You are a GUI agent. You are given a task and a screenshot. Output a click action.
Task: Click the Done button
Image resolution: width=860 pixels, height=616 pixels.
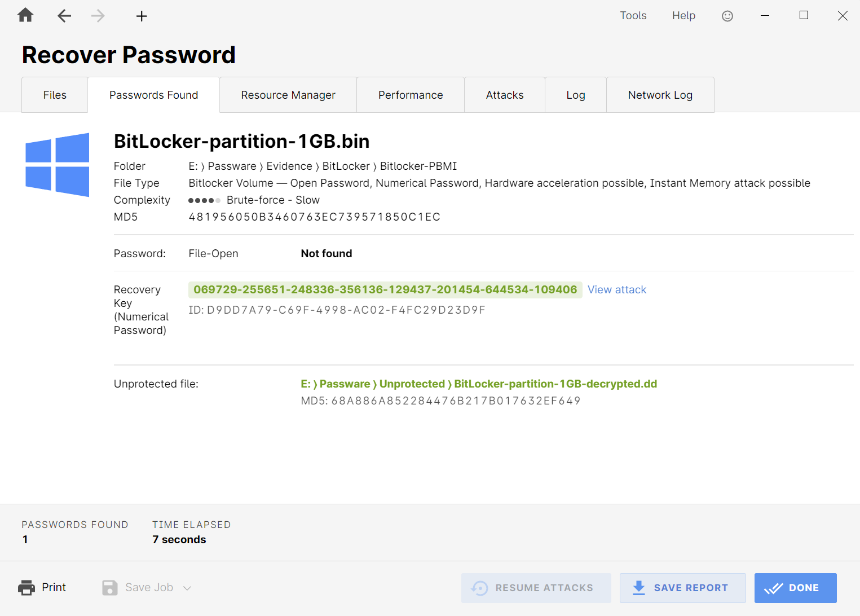tap(795, 588)
